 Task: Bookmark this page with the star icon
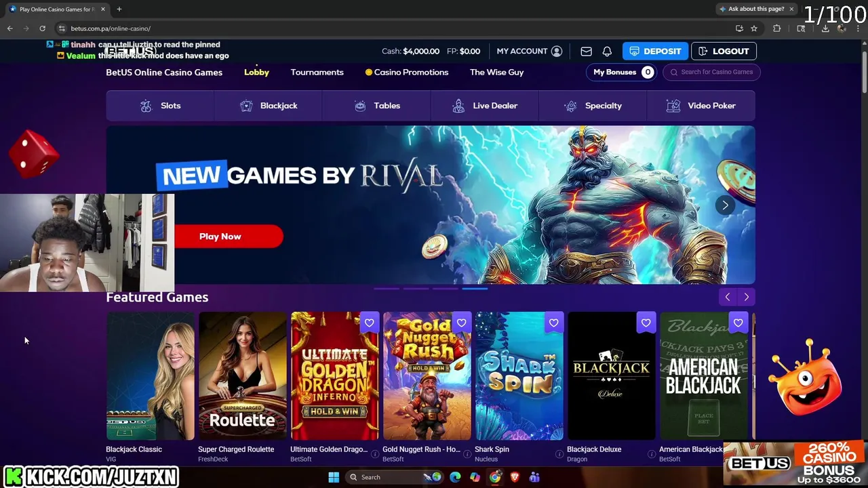click(x=754, y=28)
